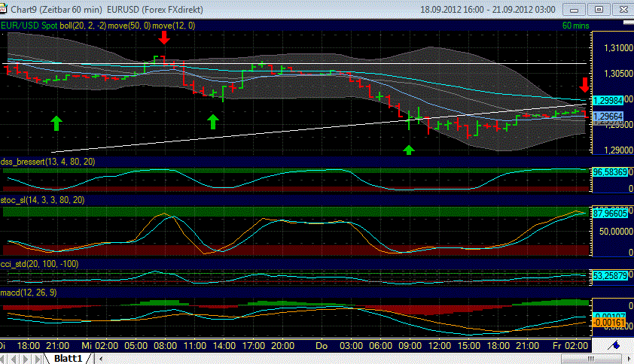This screenshot has width=634, height=364.
Task: Select the macd(12, 26, 9) label
Action: pyautogui.click(x=29, y=292)
